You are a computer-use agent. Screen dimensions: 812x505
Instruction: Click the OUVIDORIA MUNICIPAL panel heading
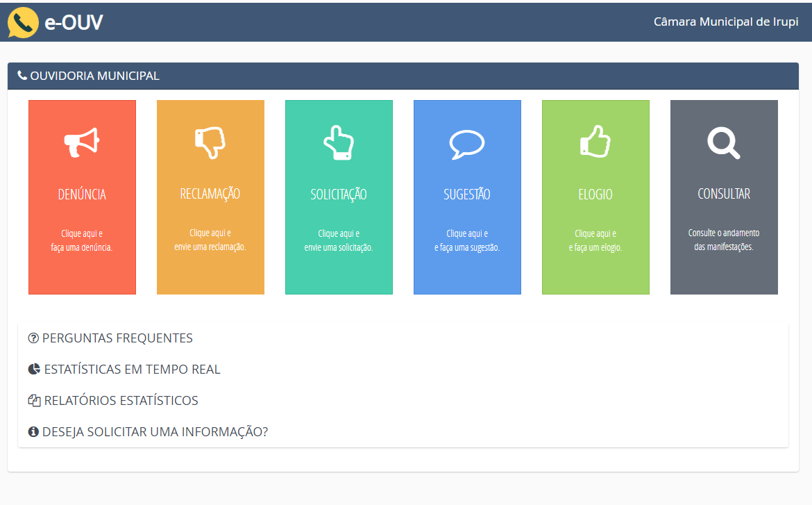(x=94, y=76)
